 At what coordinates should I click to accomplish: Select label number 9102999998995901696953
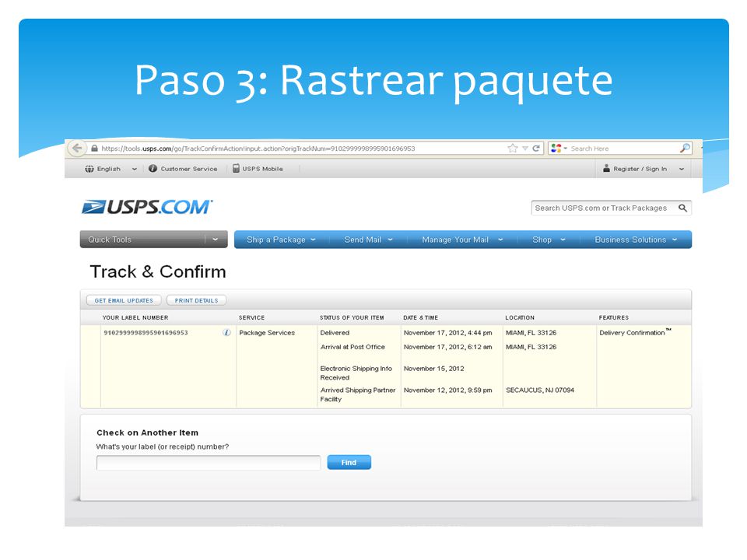(146, 333)
